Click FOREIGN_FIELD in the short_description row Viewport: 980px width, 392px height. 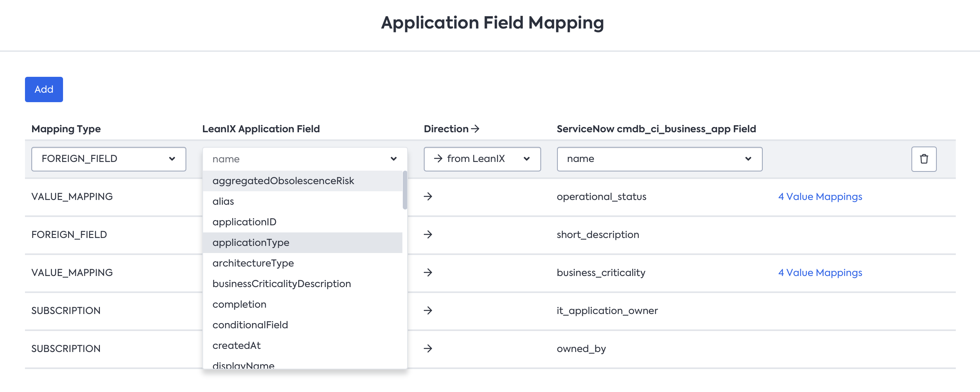coord(69,235)
